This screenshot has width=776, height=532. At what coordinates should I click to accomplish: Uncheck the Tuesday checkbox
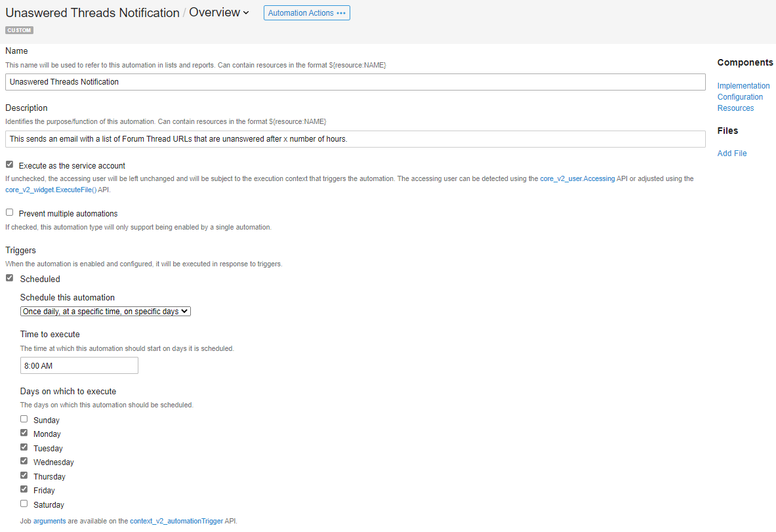24,447
